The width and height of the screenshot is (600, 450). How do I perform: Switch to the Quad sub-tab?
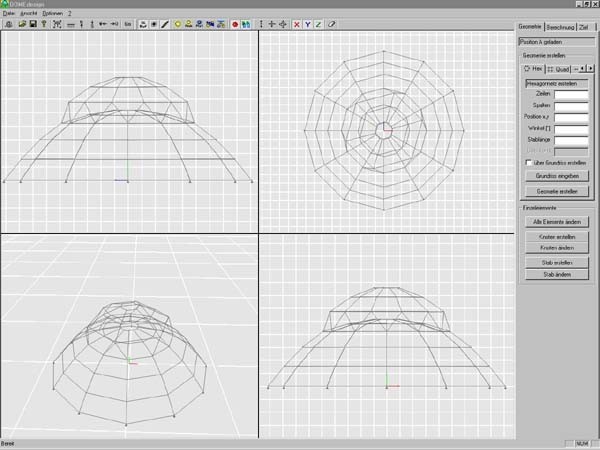(x=556, y=69)
